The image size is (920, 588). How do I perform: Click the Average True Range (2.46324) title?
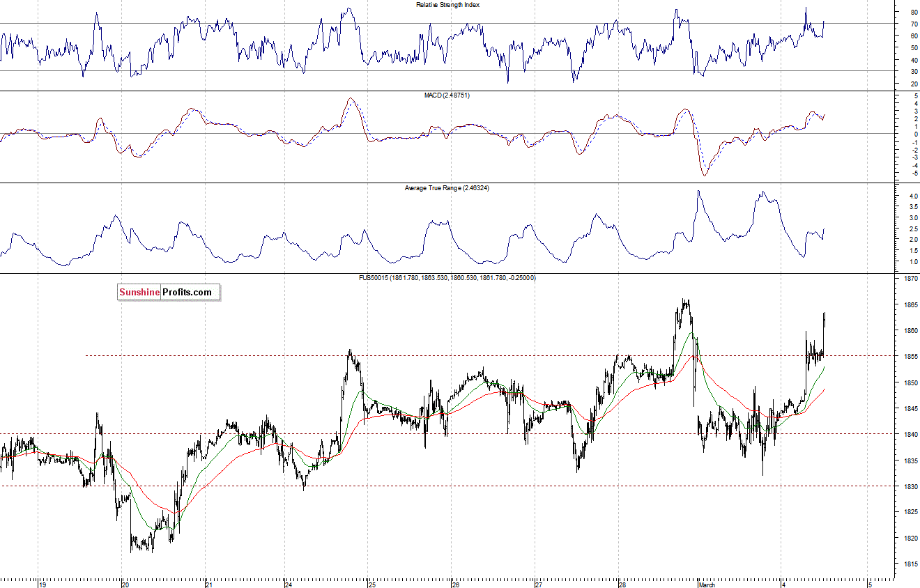(x=447, y=188)
